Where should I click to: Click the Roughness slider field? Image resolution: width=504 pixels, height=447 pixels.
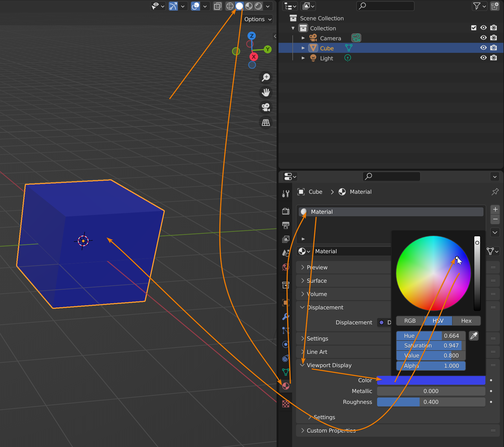coord(431,402)
